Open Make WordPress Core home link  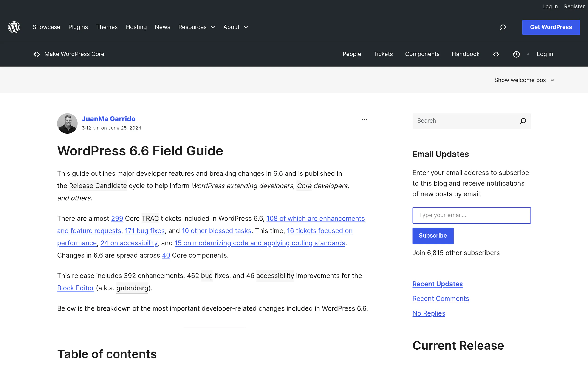74,54
